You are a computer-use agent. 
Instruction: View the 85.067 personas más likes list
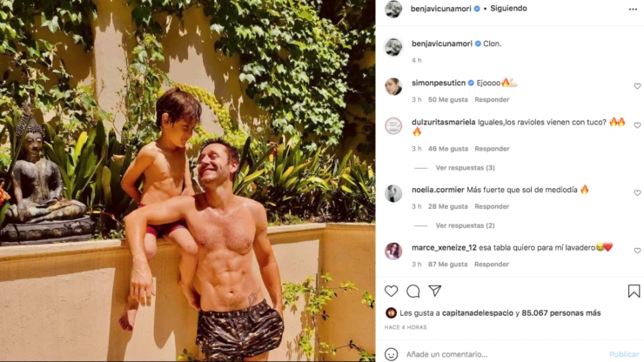[561, 313]
